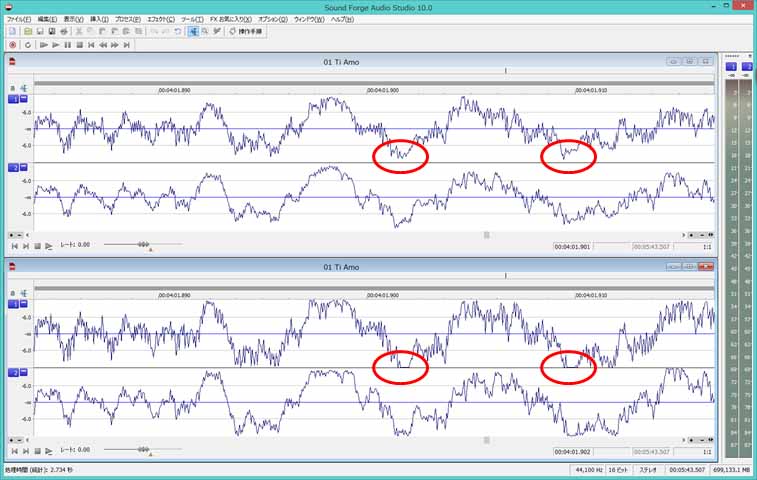Open the 挿入(I) menu
This screenshot has height=480, width=757.
99,19
